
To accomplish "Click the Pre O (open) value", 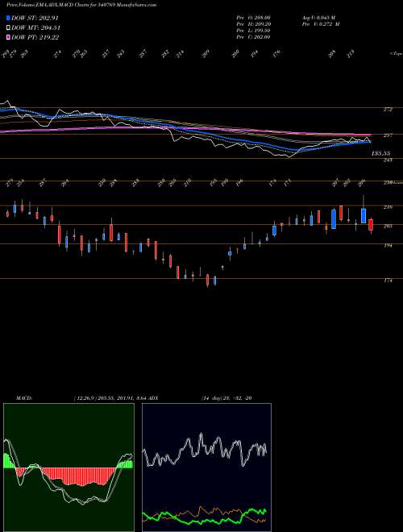I will 253,17.
